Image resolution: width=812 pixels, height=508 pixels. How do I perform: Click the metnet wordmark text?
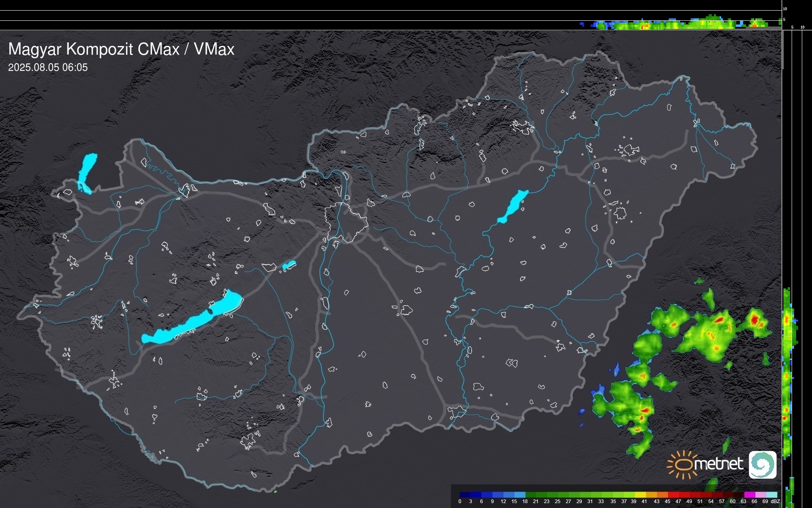[718, 464]
